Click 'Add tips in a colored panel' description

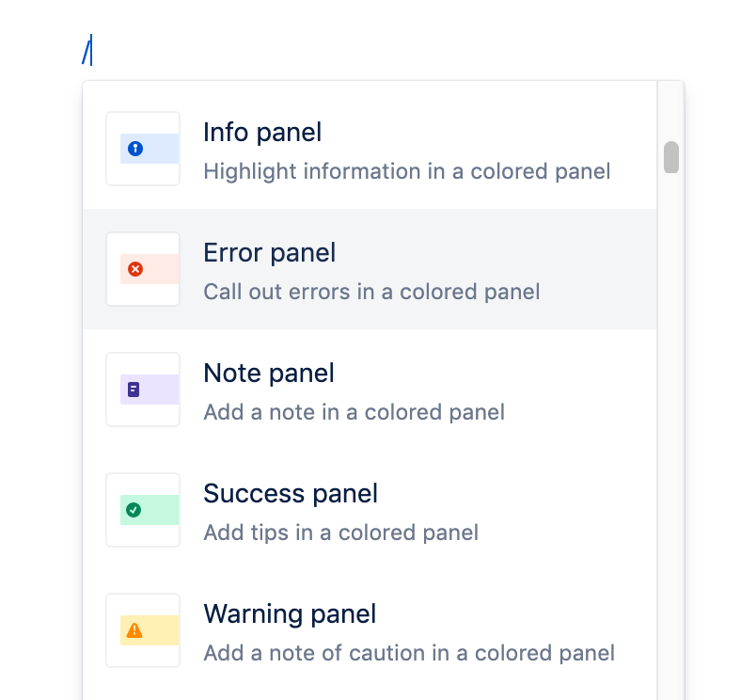pyautogui.click(x=340, y=533)
